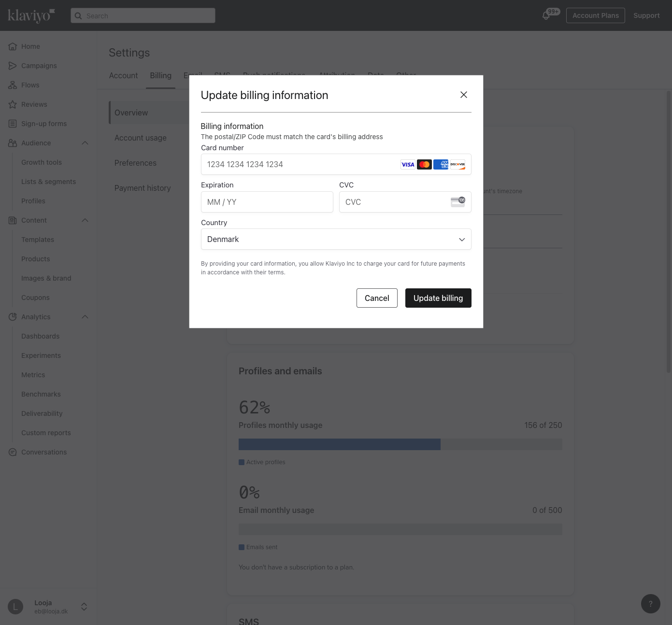Open the Support link
Image resolution: width=672 pixels, height=625 pixels.
(x=646, y=15)
